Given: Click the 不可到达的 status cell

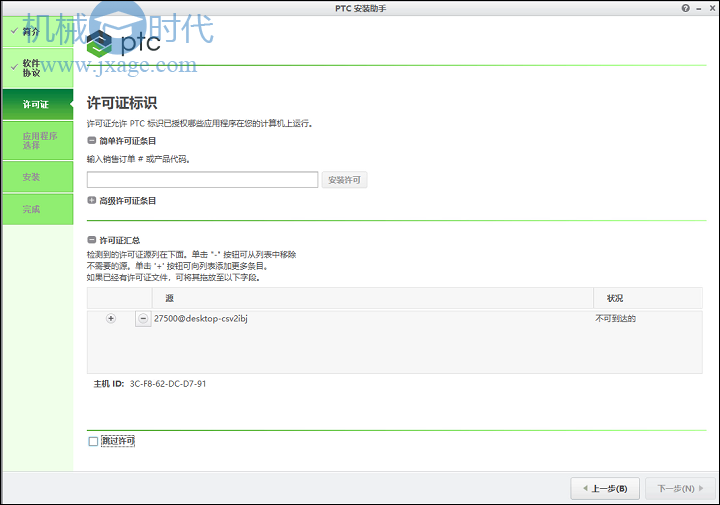Looking at the screenshot, I should [615, 318].
